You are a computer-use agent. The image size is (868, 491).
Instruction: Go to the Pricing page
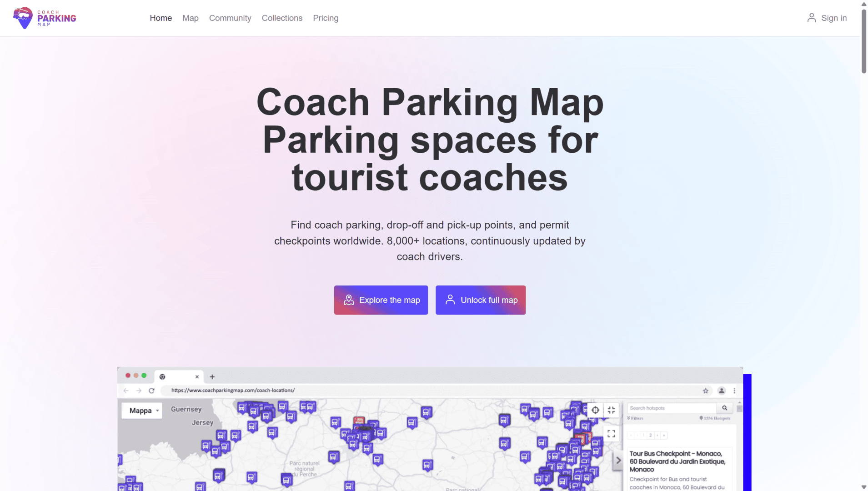(325, 18)
